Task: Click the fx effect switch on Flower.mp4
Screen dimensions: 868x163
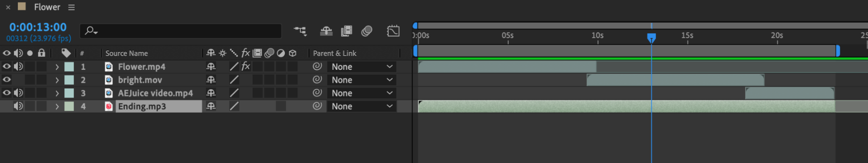Action: [x=246, y=66]
